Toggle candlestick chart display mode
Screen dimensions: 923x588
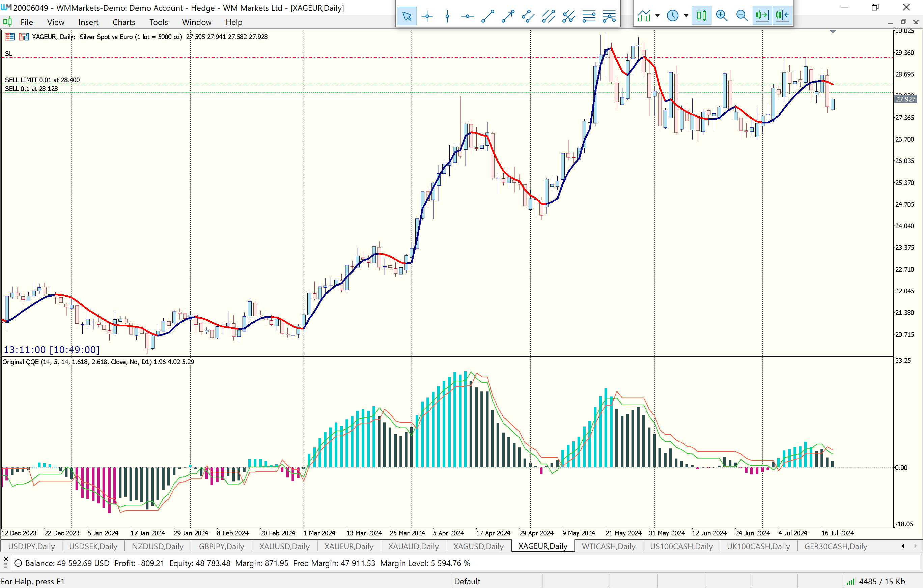point(701,15)
